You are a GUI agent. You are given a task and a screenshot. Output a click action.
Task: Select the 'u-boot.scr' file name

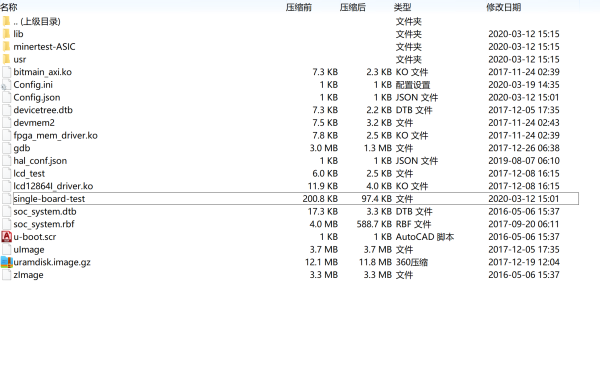[x=35, y=236]
